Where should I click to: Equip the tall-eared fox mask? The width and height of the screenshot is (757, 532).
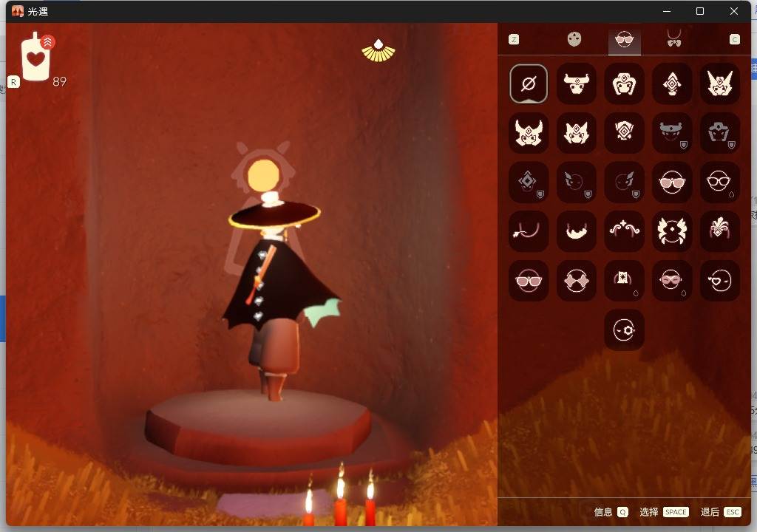[720, 83]
